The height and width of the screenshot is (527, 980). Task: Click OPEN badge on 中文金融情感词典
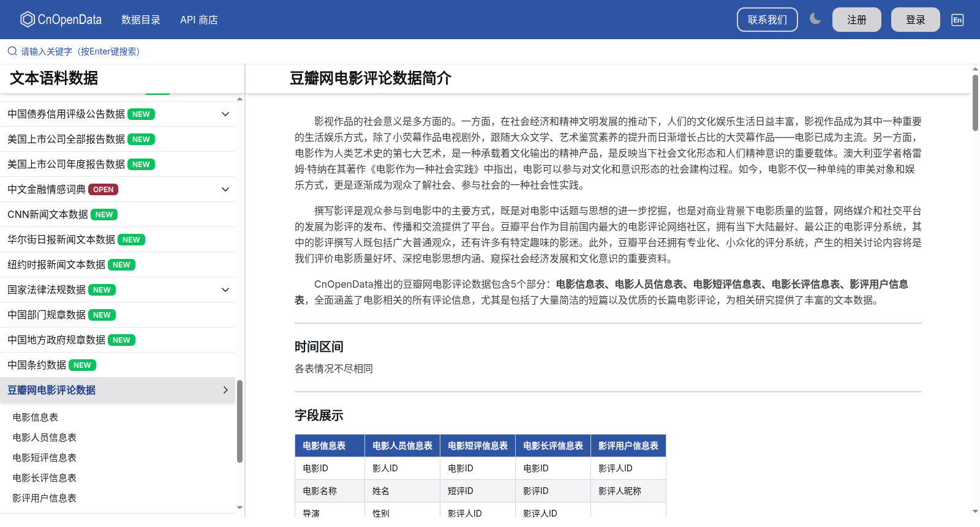(104, 190)
